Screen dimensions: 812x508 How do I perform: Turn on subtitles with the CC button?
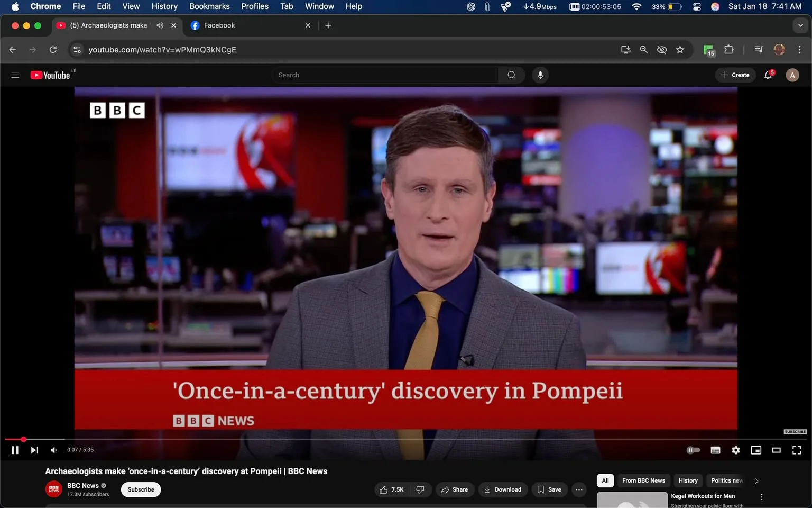coord(715,450)
